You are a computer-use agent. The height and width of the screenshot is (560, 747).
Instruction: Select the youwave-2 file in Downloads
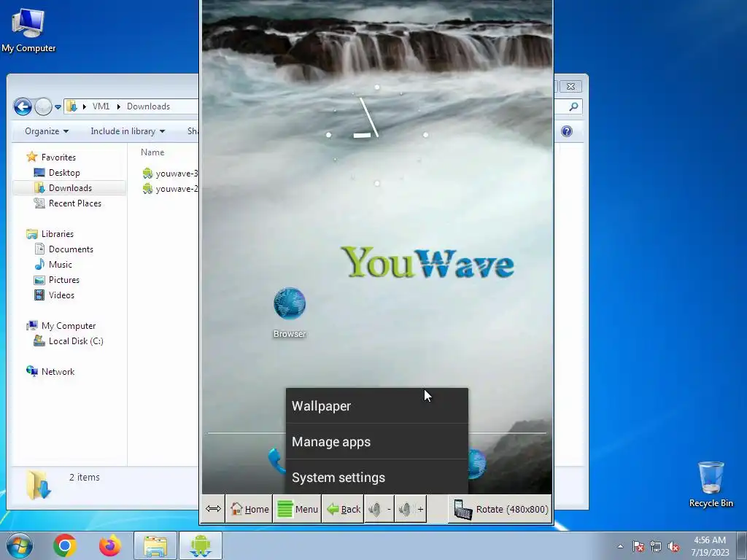coord(170,189)
